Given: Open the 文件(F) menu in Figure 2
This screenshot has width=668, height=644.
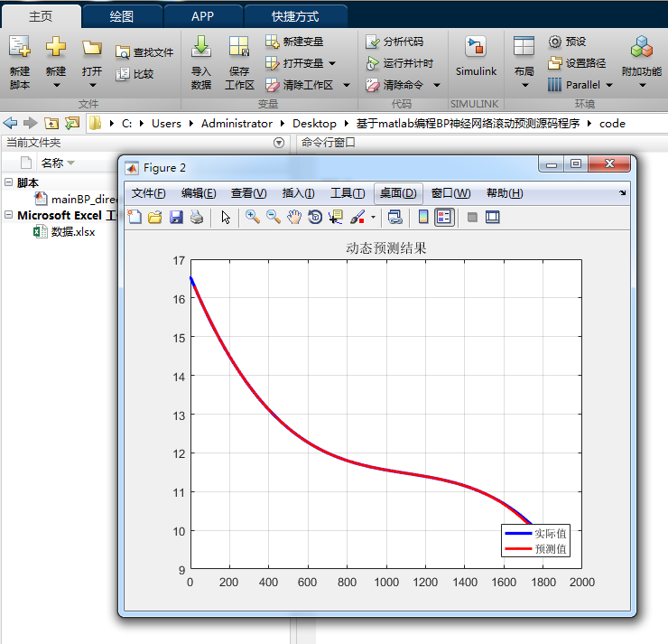Looking at the screenshot, I should [148, 193].
